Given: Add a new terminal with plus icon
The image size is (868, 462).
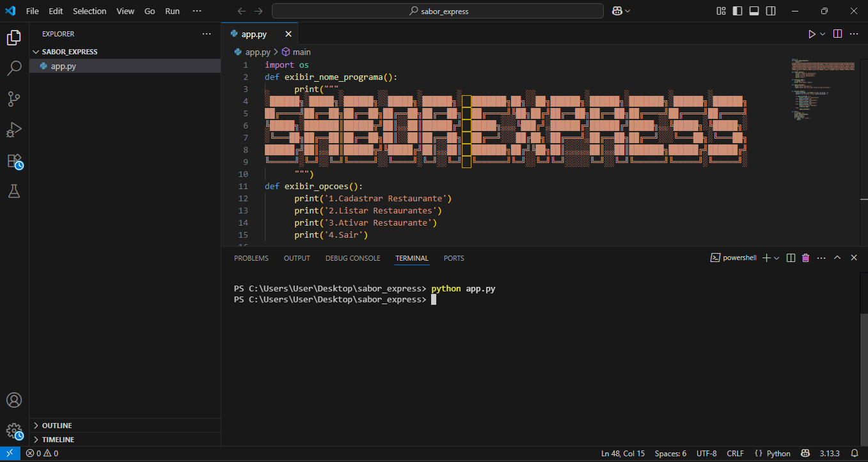Looking at the screenshot, I should pyautogui.click(x=766, y=258).
